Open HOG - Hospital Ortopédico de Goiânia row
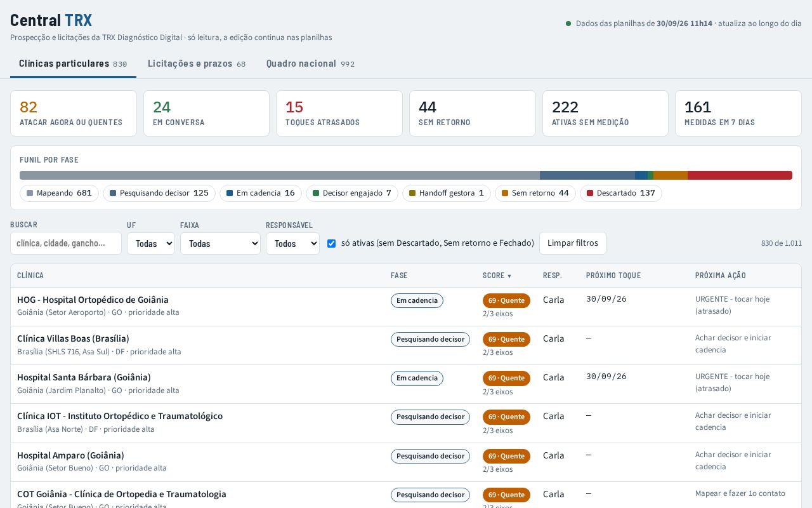This screenshot has width=812, height=508. click(x=406, y=307)
